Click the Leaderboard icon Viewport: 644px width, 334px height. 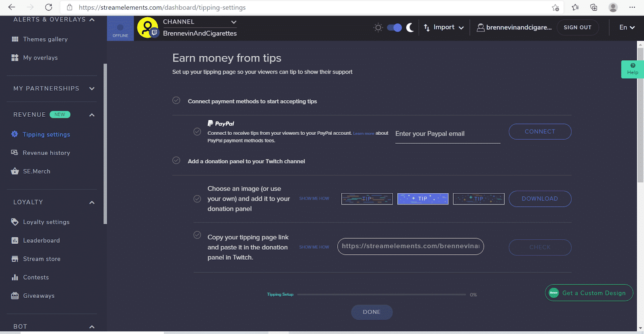pyautogui.click(x=15, y=240)
